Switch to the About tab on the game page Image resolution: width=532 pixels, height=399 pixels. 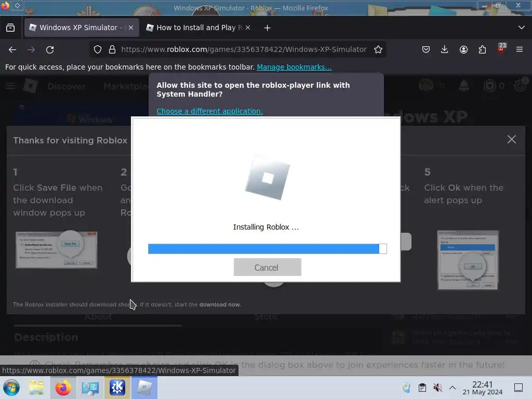(x=98, y=316)
